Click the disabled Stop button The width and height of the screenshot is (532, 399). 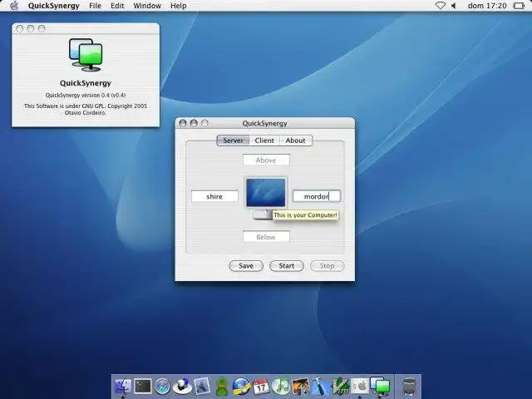327,266
